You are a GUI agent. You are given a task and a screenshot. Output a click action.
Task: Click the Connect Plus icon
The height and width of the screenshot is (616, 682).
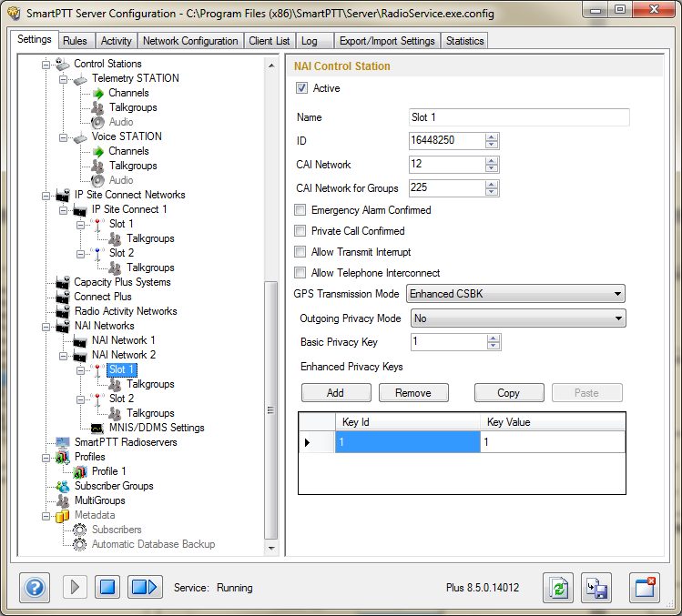[x=63, y=297]
